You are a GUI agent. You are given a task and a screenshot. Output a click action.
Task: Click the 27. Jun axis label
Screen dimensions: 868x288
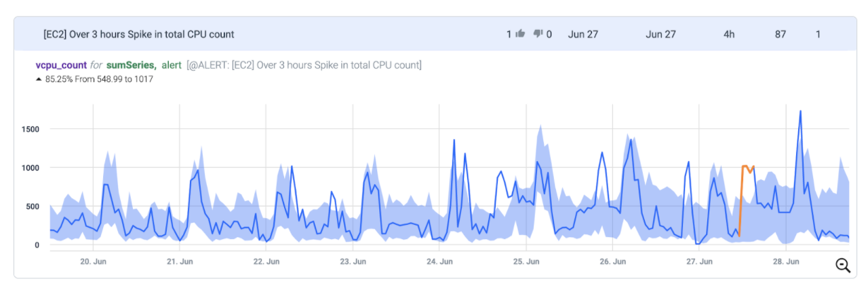[699, 261]
